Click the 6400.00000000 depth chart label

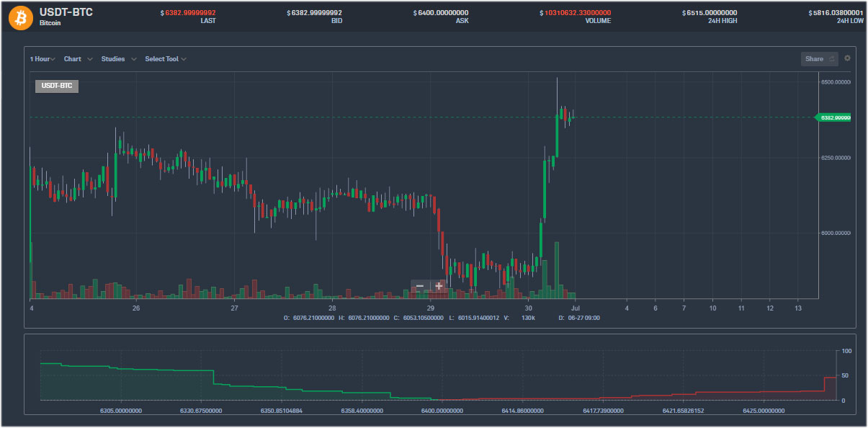(x=442, y=411)
